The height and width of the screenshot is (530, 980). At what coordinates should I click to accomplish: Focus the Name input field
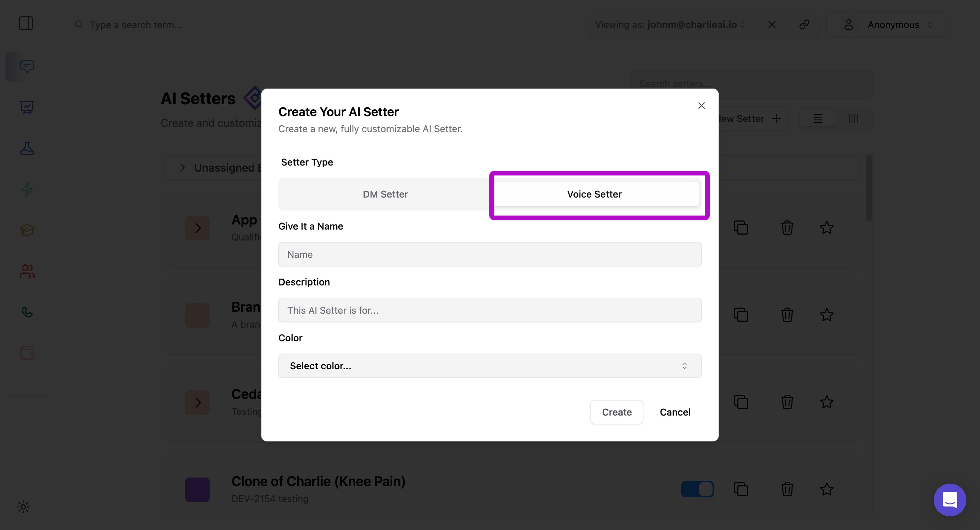point(490,254)
